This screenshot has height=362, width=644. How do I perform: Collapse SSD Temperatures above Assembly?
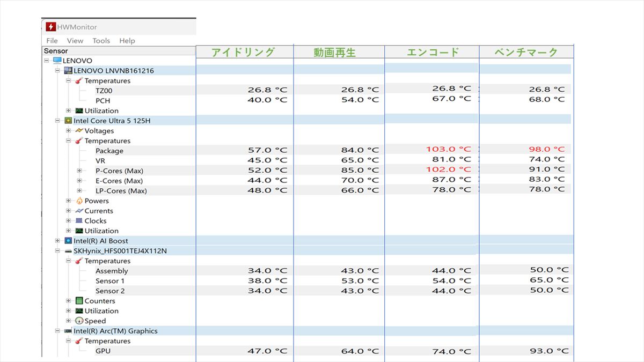68,261
